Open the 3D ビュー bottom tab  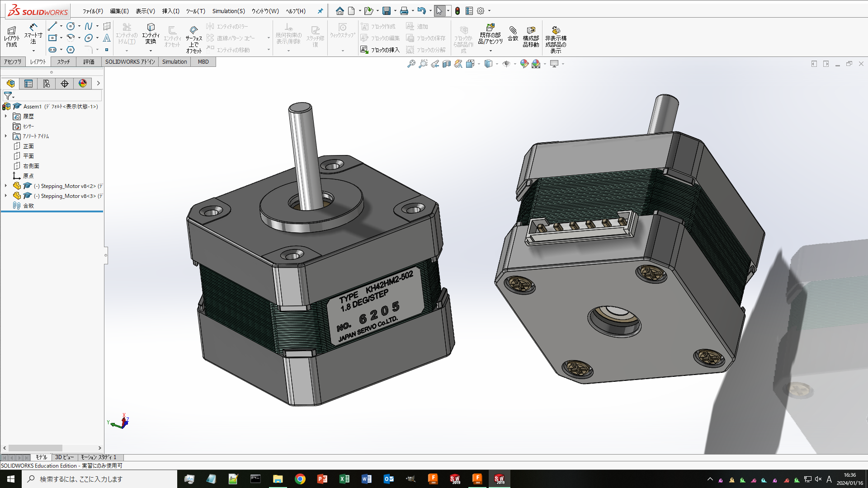click(64, 457)
